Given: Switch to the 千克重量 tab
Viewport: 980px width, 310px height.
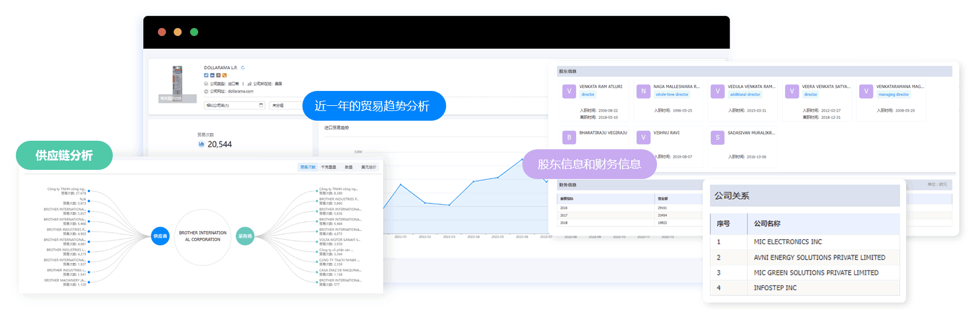Looking at the screenshot, I should click(x=328, y=167).
